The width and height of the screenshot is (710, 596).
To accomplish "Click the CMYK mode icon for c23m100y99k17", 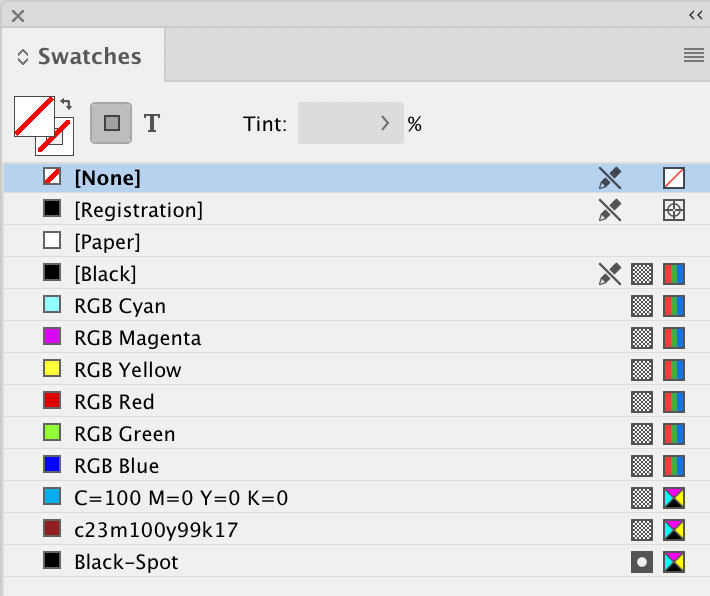I will (676, 530).
